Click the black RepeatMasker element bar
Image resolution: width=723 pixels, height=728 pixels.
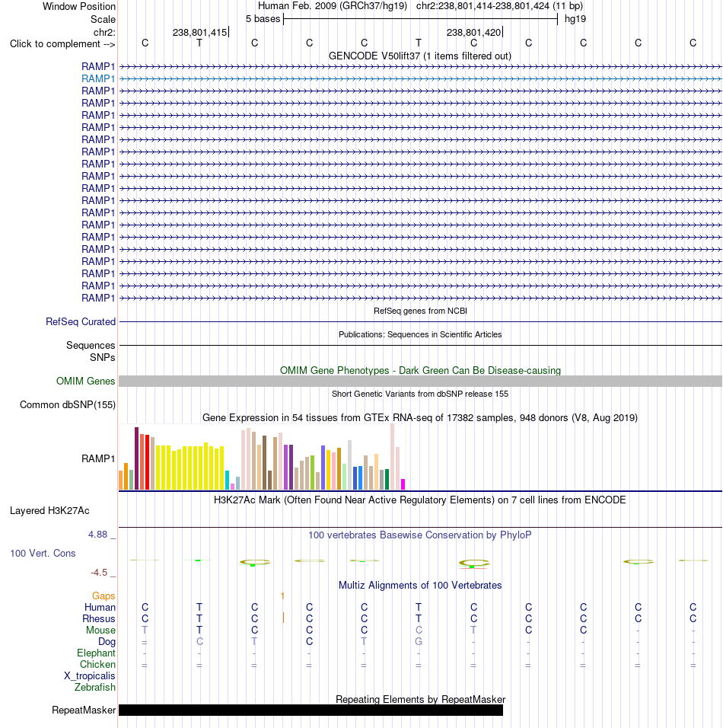click(x=311, y=710)
